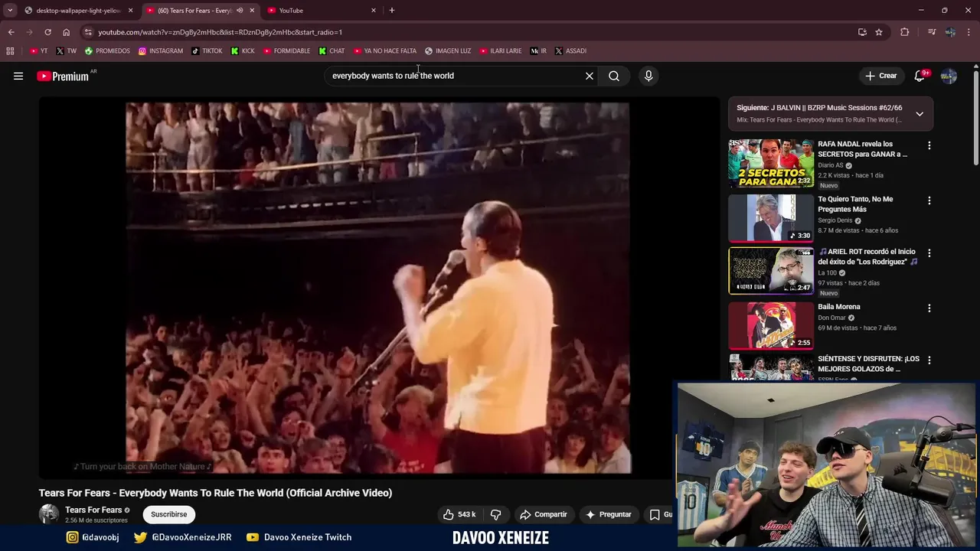Open Tears For Fears channel name link
The width and height of the screenshot is (980, 551).
pos(93,510)
